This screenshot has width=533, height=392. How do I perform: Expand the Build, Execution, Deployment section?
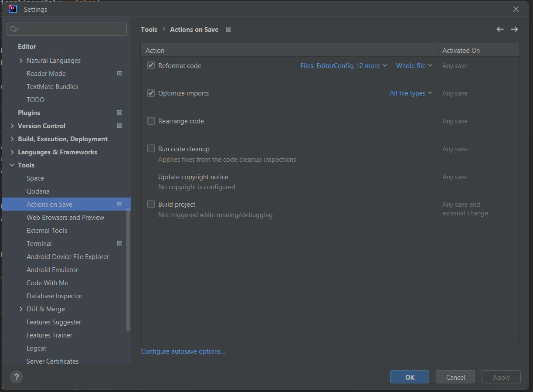(12, 139)
